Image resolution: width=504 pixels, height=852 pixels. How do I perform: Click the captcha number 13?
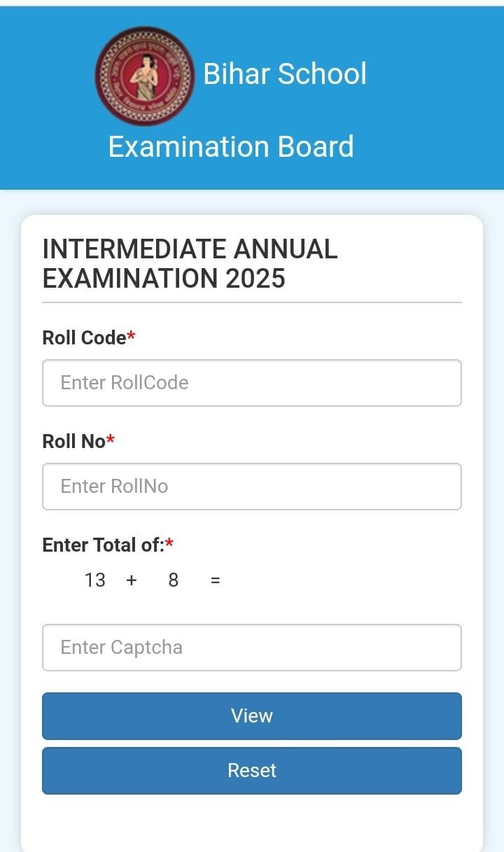click(95, 580)
